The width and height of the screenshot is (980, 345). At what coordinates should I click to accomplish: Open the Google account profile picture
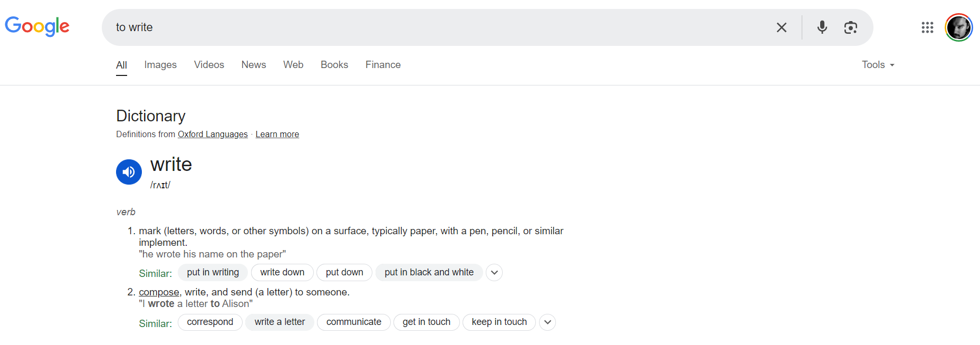[958, 27]
